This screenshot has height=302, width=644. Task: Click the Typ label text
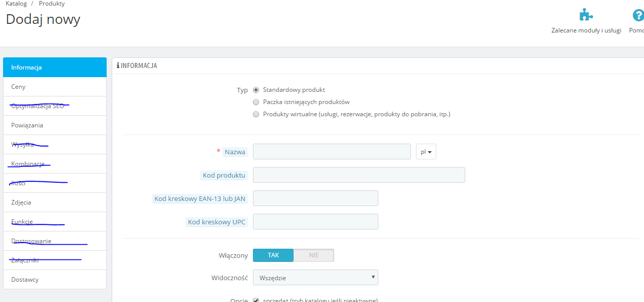(242, 90)
